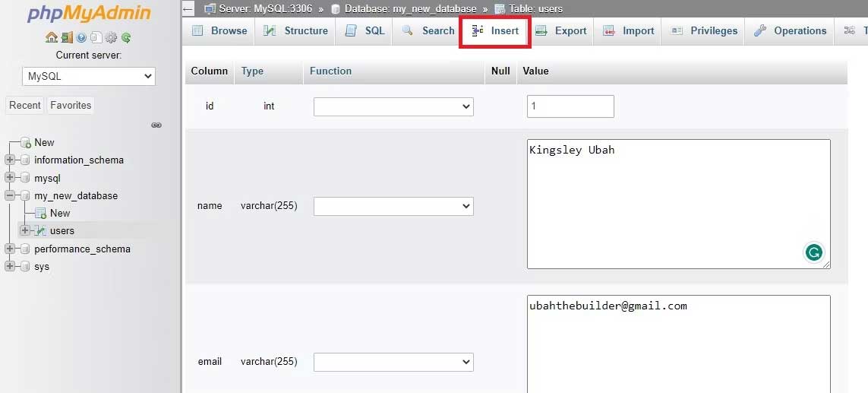This screenshot has width=868, height=393.
Task: Click the new table icon under my_new_database
Action: click(40, 214)
